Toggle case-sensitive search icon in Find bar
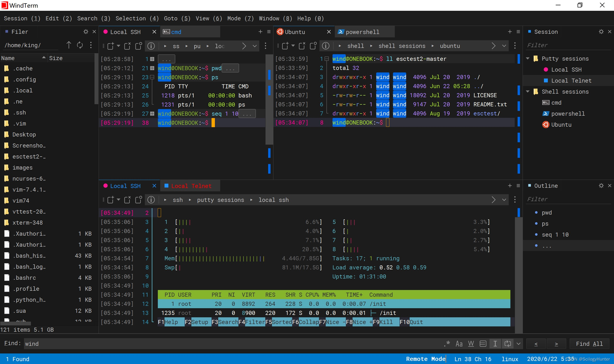This screenshot has height=364, width=614. point(459,344)
